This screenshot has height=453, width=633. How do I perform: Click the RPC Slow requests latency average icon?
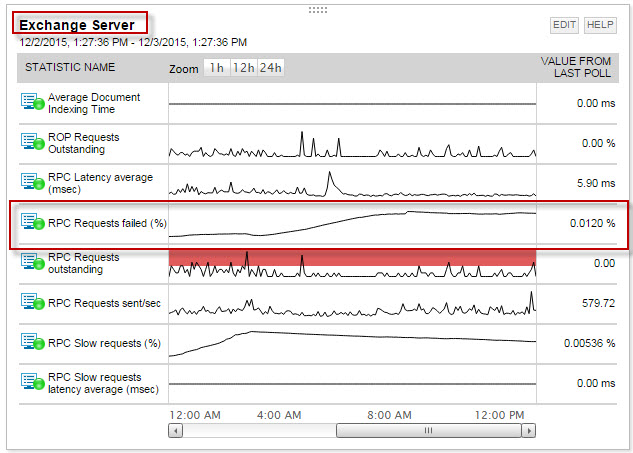pos(32,382)
